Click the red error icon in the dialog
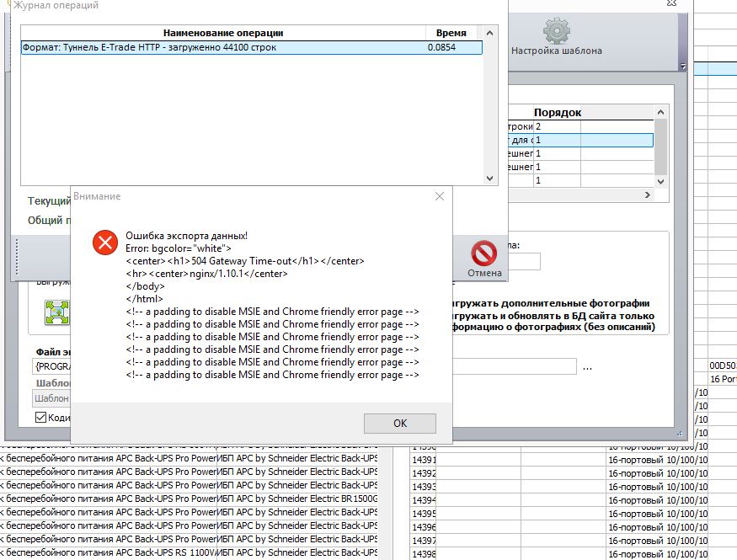The height and width of the screenshot is (560, 737). tap(105, 243)
